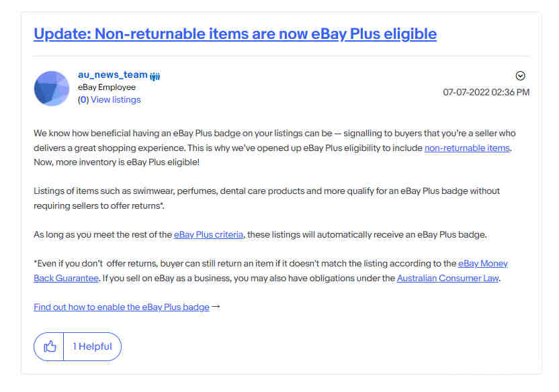Open the Australian Consumer Law link
Image resolution: width=559 pixels, height=392 pixels.
tap(447, 278)
